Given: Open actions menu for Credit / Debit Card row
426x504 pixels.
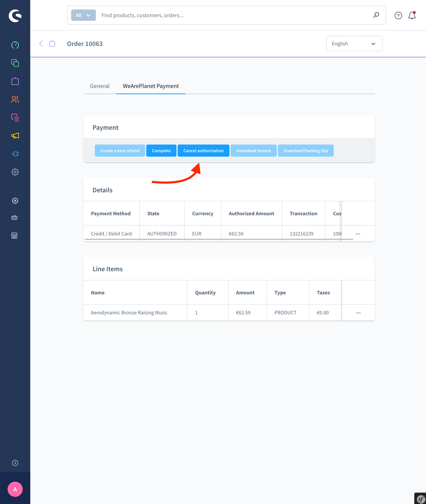Looking at the screenshot, I should (x=358, y=234).
